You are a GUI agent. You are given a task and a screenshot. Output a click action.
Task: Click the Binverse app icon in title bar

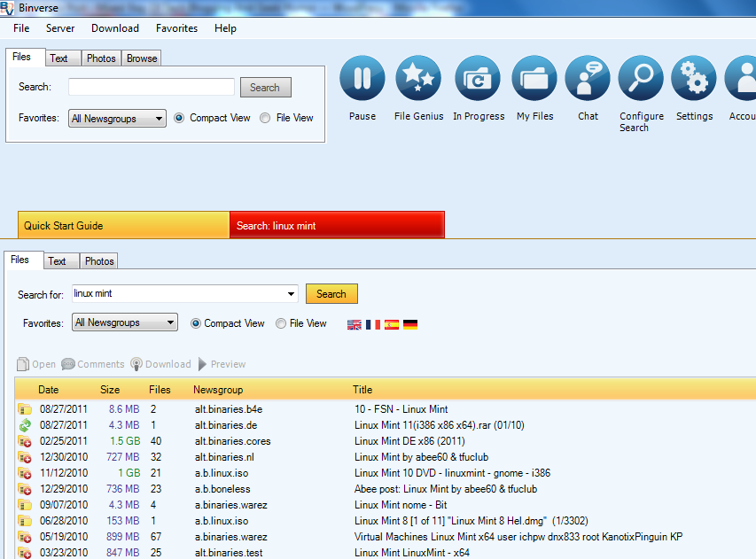coord(7,8)
